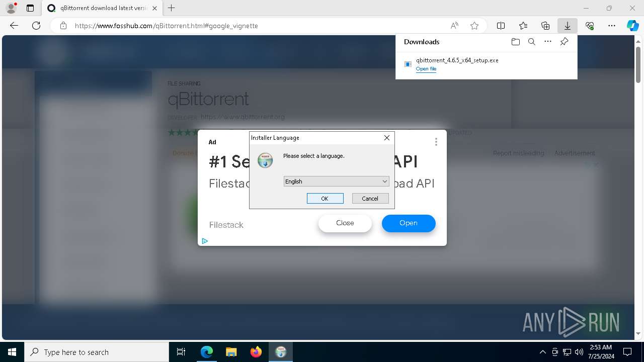Open a new browser tab

coord(172,8)
